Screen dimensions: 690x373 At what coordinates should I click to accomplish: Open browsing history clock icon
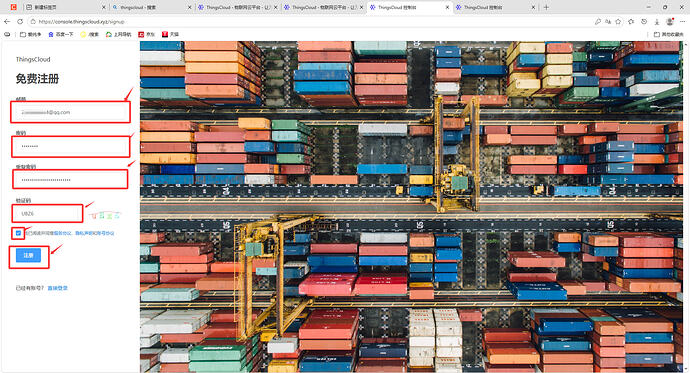(644, 21)
